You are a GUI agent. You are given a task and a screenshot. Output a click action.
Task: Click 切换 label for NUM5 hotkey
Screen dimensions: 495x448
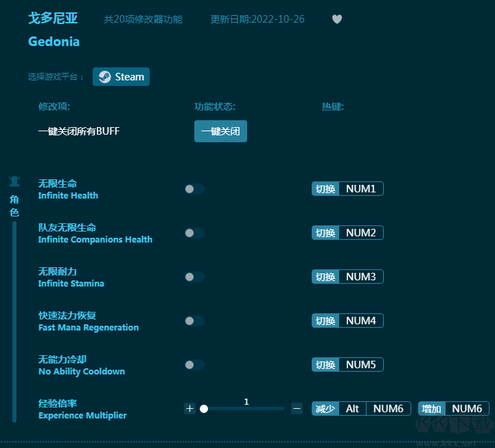coord(325,365)
